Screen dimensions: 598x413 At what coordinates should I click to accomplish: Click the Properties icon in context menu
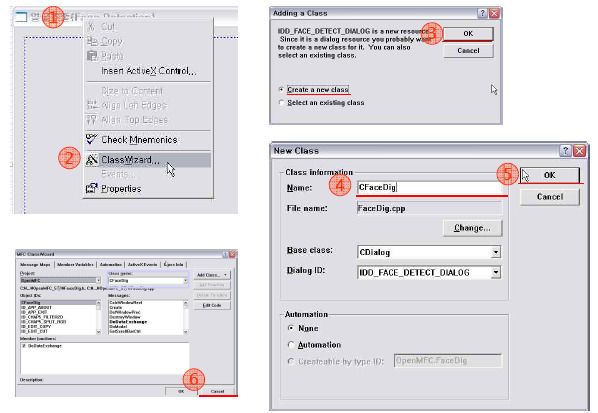pos(92,188)
